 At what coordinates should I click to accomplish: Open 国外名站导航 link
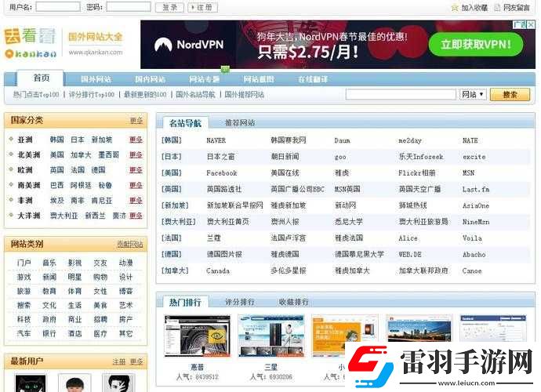(x=195, y=95)
